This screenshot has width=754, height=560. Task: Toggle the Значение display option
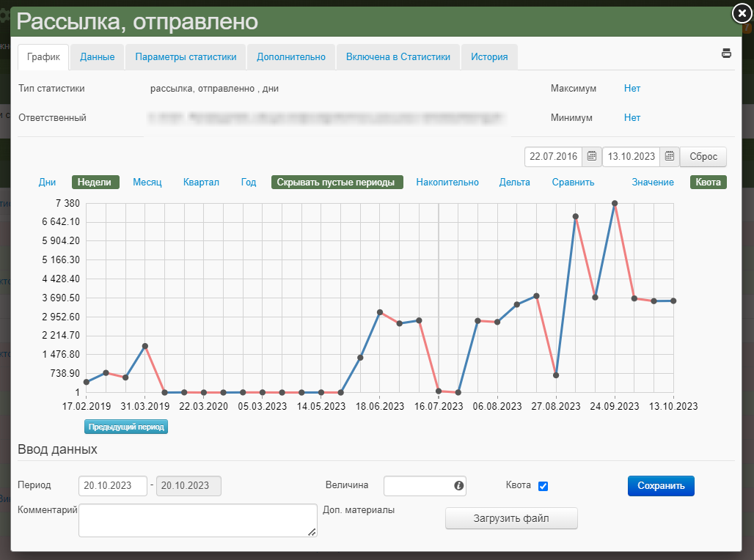pyautogui.click(x=653, y=183)
